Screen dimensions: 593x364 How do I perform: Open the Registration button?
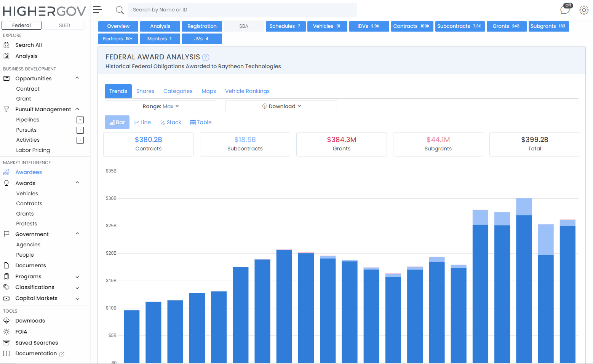(x=202, y=26)
